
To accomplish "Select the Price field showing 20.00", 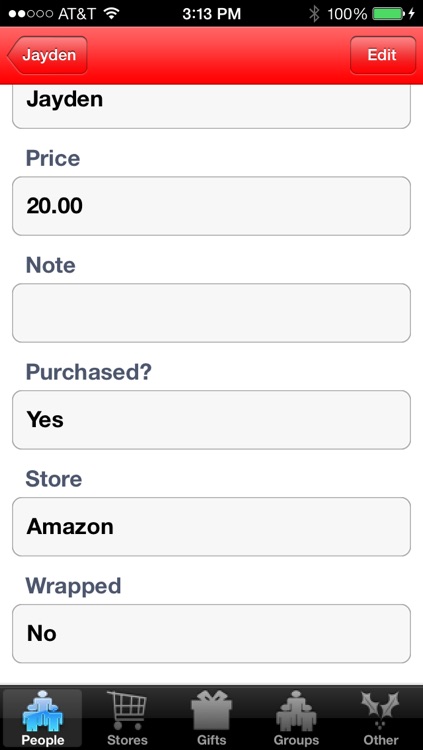I will coord(211,206).
